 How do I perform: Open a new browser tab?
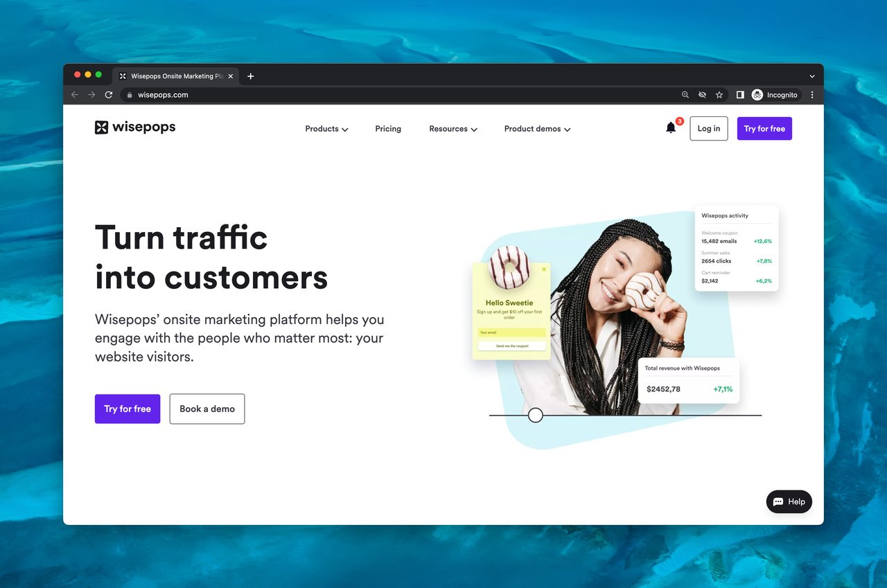pyautogui.click(x=251, y=76)
